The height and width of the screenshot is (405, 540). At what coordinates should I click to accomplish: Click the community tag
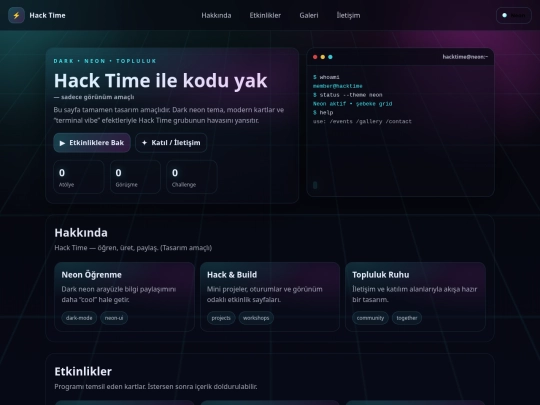pyautogui.click(x=370, y=318)
